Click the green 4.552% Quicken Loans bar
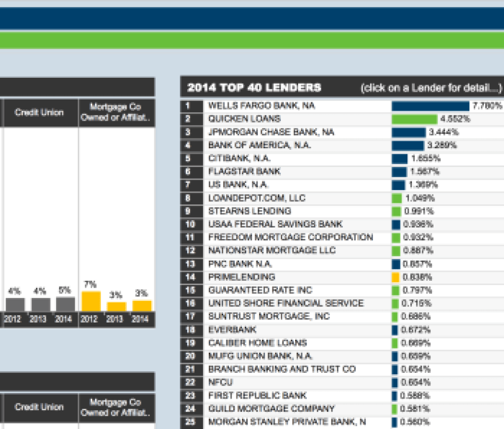Screen dimensions: 504x429 [414, 119]
